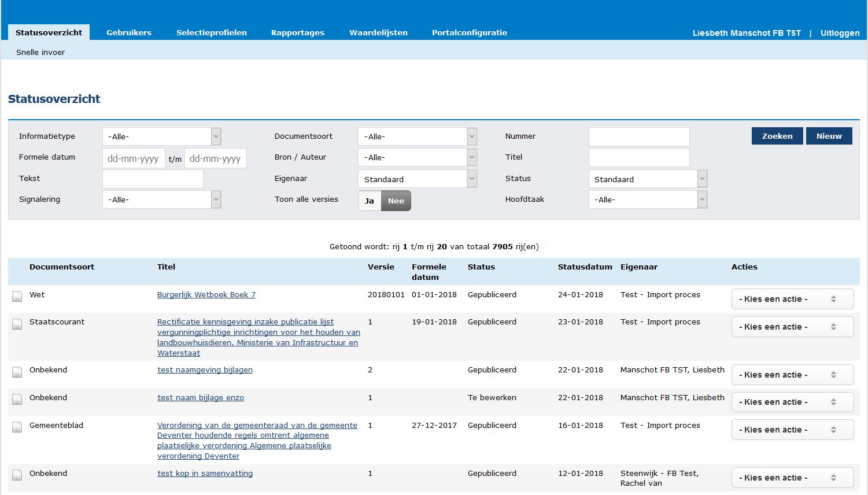Tick checkbox for Rectificatie kennisgeving Staatscourant row
868x495 pixels.
[17, 324]
